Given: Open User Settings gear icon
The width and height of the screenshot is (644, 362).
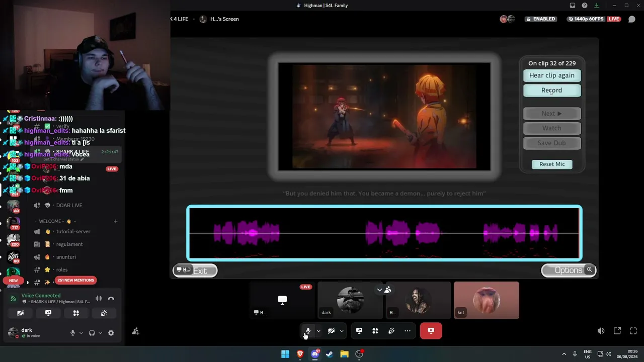Looking at the screenshot, I should click(111, 333).
